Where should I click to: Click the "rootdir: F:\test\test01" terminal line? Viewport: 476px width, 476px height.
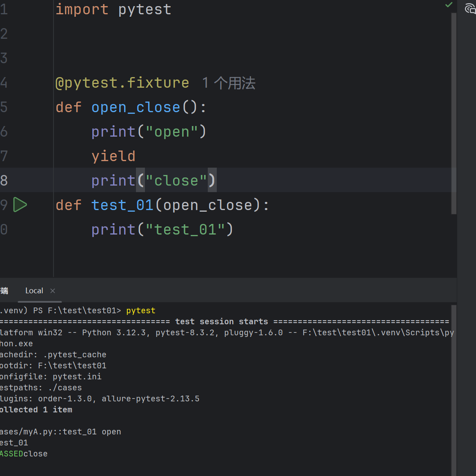coord(53,365)
